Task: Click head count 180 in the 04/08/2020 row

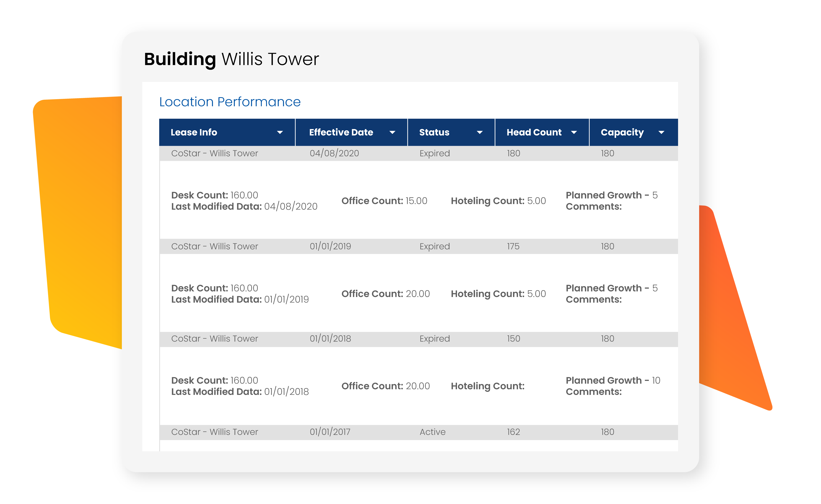Action: point(513,153)
